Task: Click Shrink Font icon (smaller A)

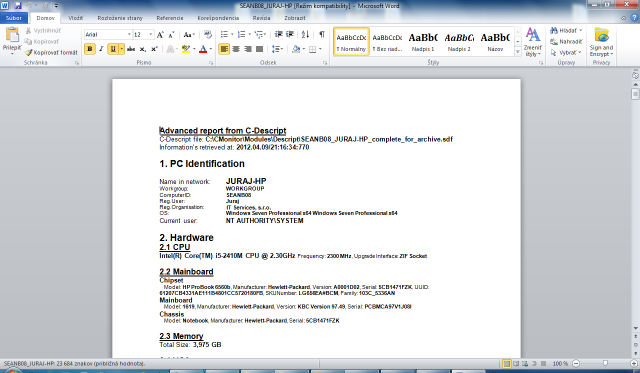Action: click(171, 35)
